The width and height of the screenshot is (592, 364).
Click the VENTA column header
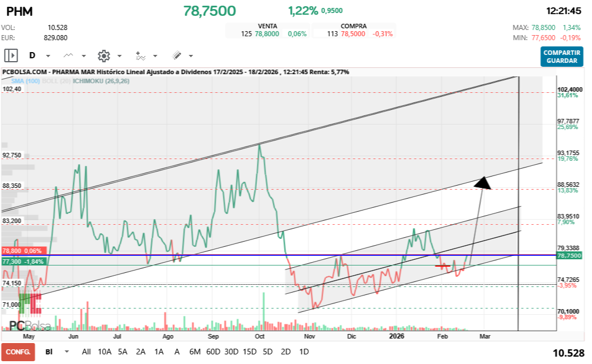click(x=267, y=26)
